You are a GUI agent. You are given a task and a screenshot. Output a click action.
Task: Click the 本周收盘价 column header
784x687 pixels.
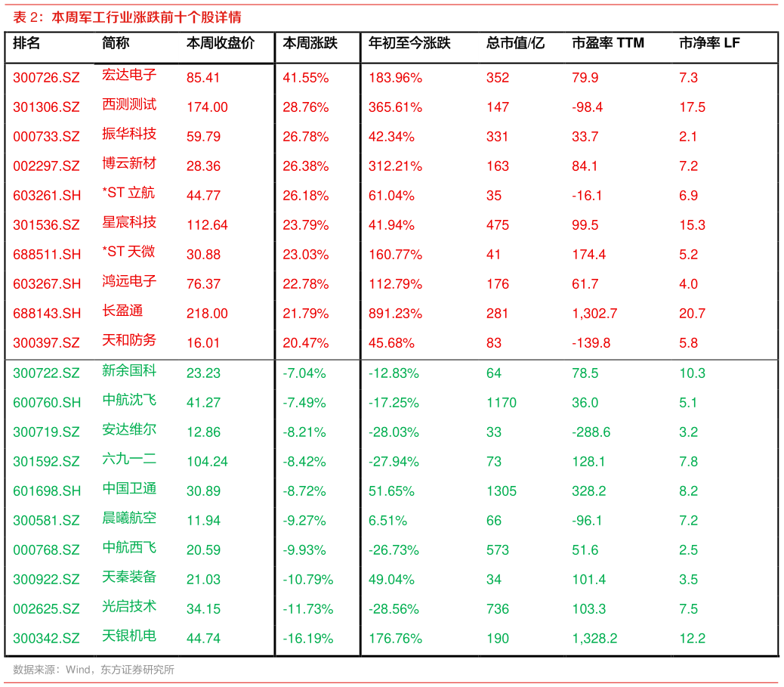coord(221,44)
